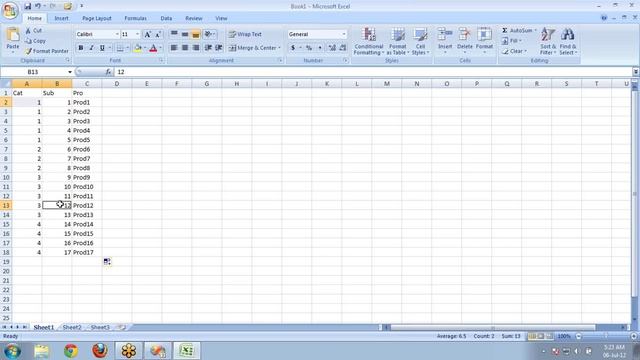Apply fill color with paint bucket
The height and width of the screenshot is (360, 640).
tap(138, 48)
